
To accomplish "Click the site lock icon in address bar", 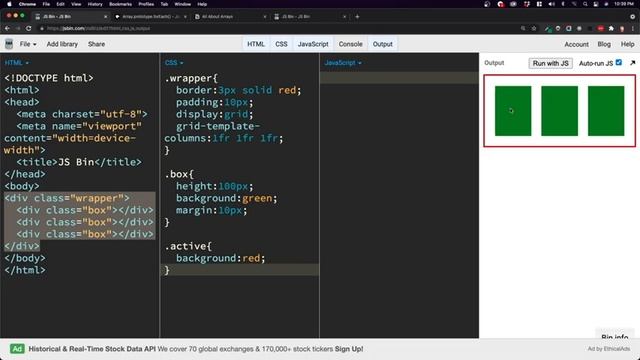I will [x=41, y=28].
